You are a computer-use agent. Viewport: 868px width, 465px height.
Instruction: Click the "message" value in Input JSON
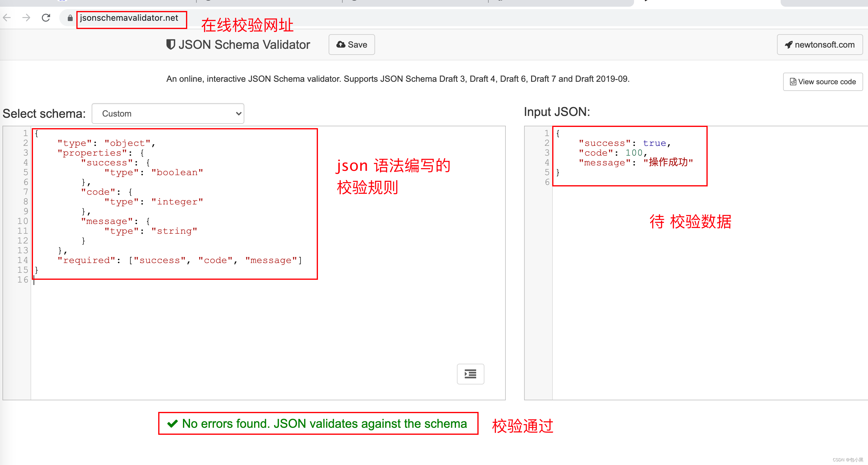click(x=668, y=163)
